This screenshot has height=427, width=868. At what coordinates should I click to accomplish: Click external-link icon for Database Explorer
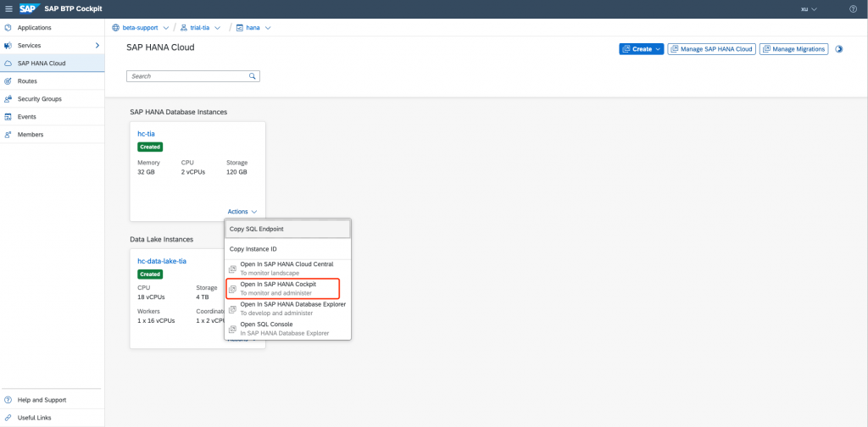232,308
